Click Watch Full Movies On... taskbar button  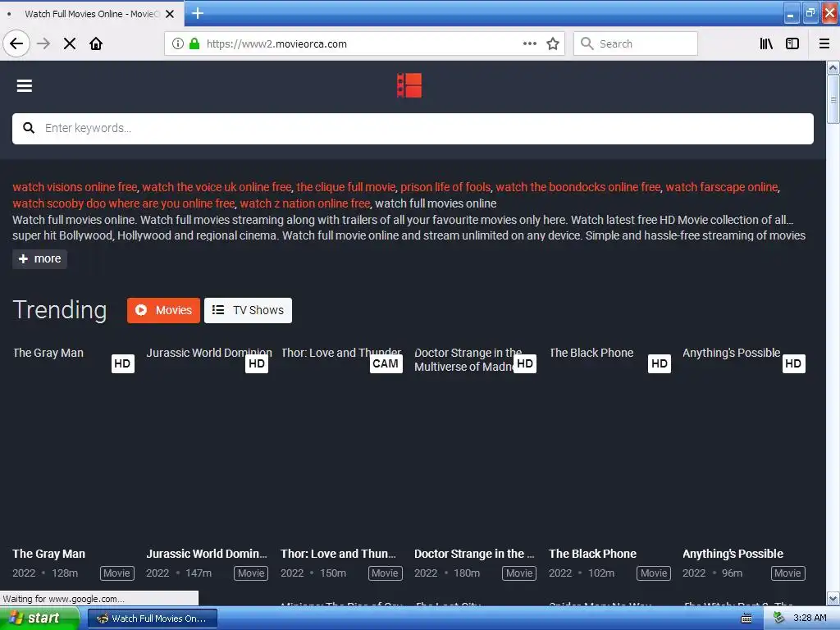152,619
